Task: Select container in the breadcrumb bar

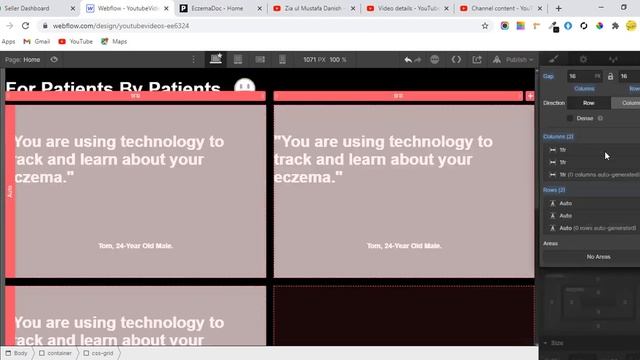Action: point(56,353)
